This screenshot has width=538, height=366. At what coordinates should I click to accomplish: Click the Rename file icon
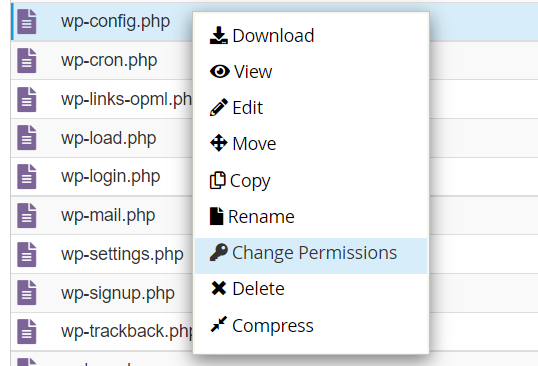coord(217,216)
